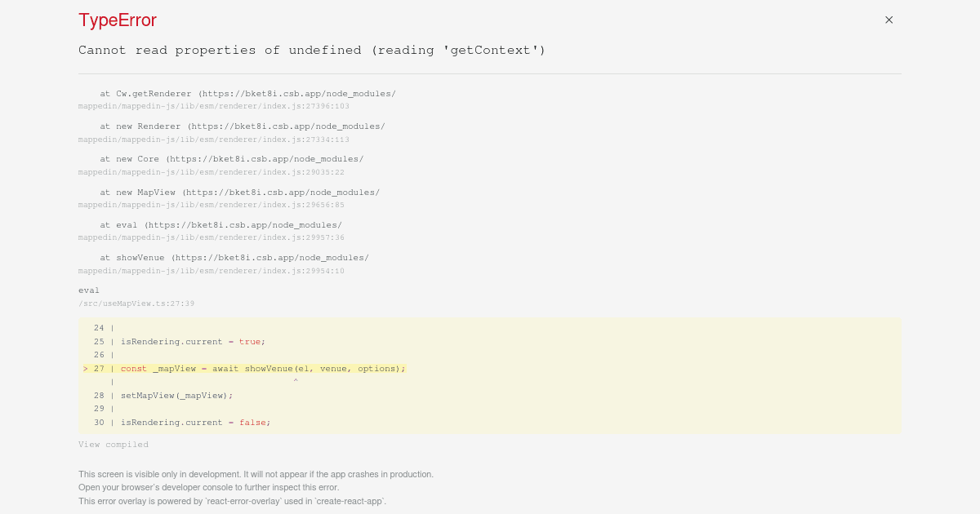Viewport: 980px width, 514px height.
Task: Open the Cw.getRenderer stack frame
Action: (x=247, y=94)
